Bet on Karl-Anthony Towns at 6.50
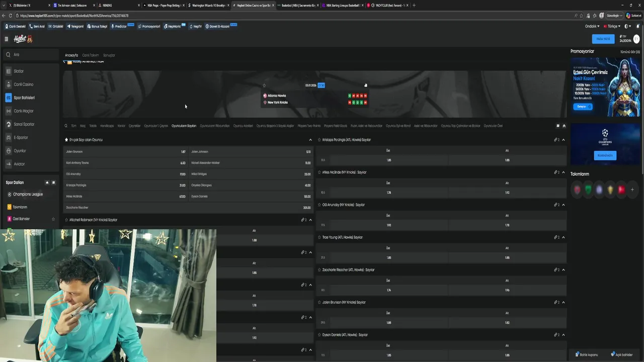The width and height of the screenshot is (644, 362). point(126,163)
